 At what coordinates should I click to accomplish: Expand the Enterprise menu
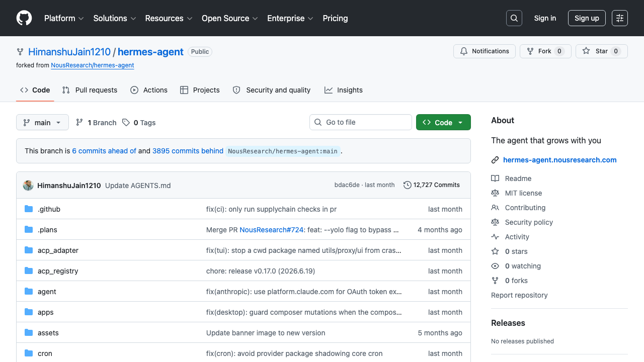pyautogui.click(x=290, y=18)
